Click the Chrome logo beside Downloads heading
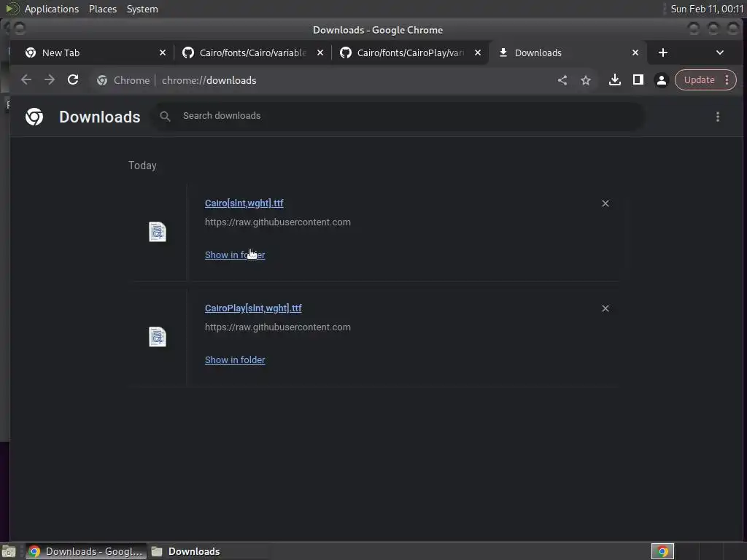747x560 pixels. tap(34, 117)
